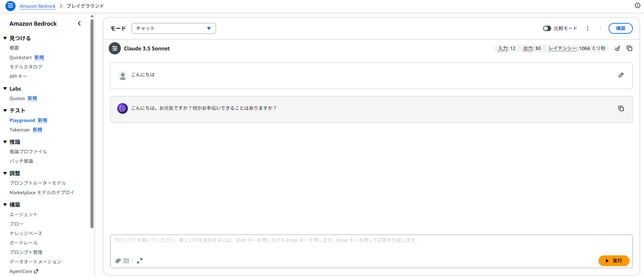Collapse the Amazon Bedrock sidebar
Viewport: 644px width, 277px height.
point(79,23)
